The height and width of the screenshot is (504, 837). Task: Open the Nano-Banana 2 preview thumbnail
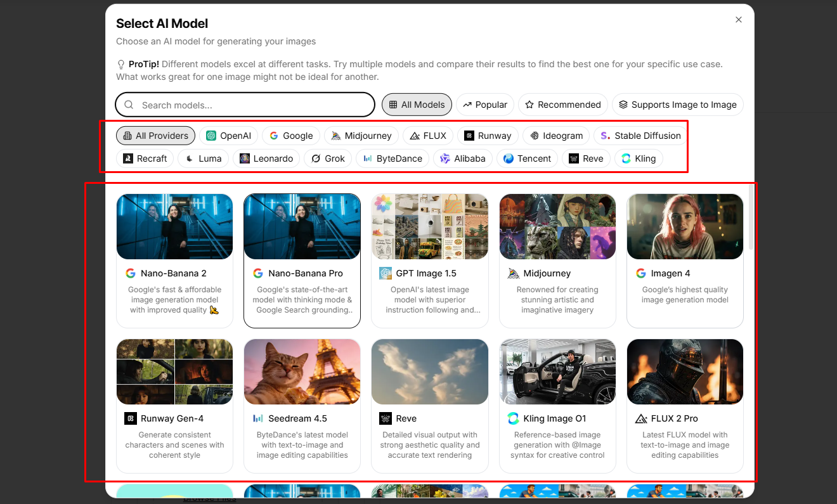pyautogui.click(x=175, y=227)
